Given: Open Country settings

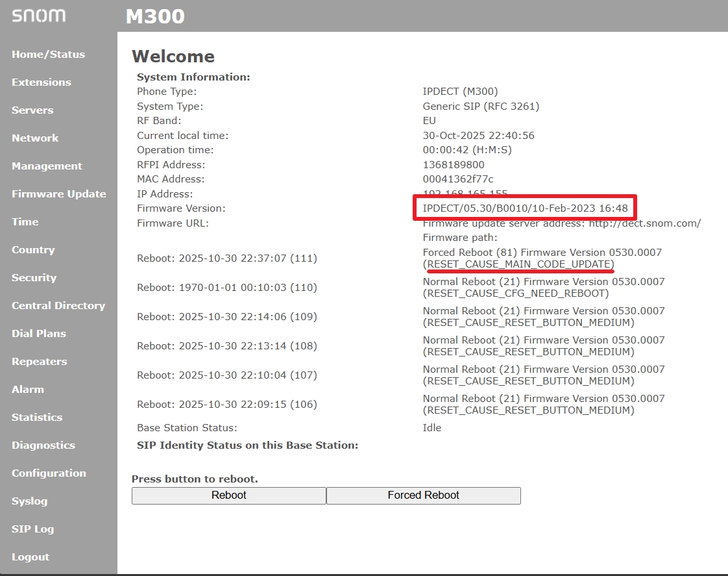Looking at the screenshot, I should click(x=33, y=249).
